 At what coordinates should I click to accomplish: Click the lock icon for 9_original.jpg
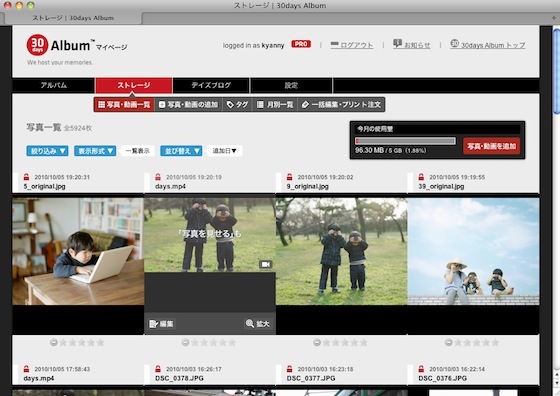click(x=290, y=177)
